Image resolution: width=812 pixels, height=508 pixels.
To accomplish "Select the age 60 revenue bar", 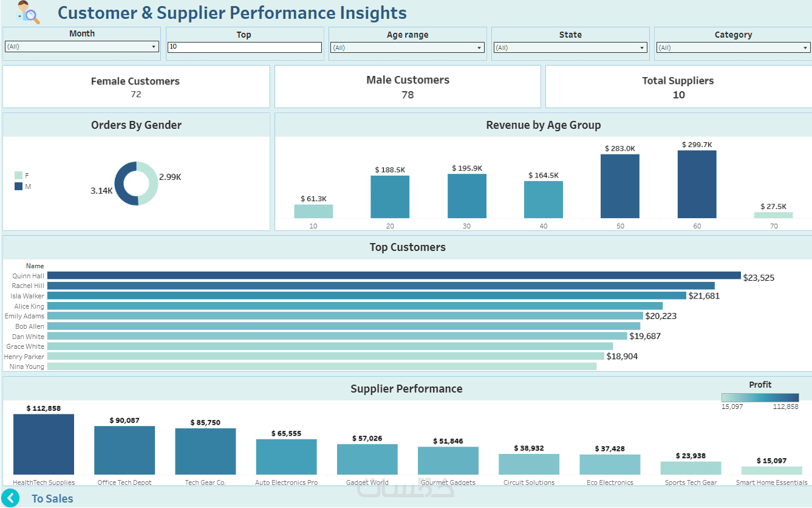I will (x=697, y=184).
